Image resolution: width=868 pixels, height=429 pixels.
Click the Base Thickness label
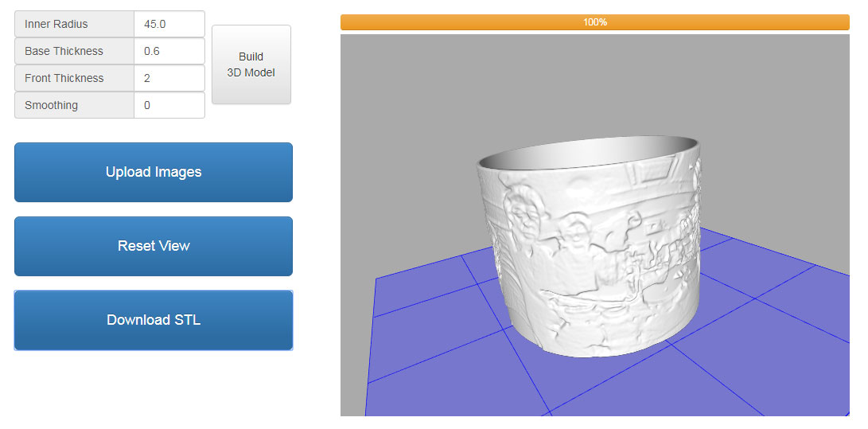[75, 51]
